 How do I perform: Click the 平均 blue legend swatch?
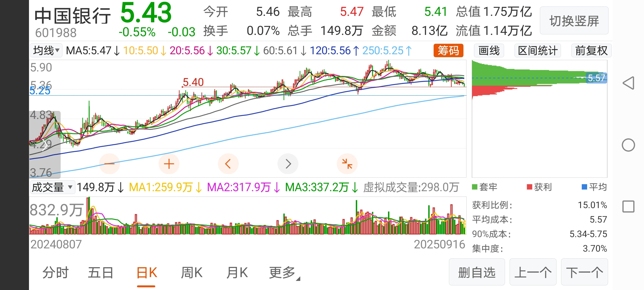[584, 187]
